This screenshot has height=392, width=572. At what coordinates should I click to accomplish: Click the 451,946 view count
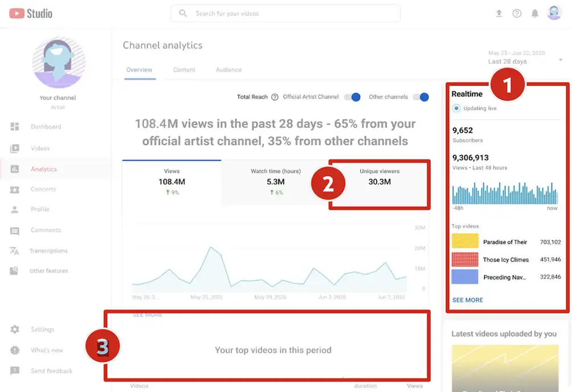point(550,259)
